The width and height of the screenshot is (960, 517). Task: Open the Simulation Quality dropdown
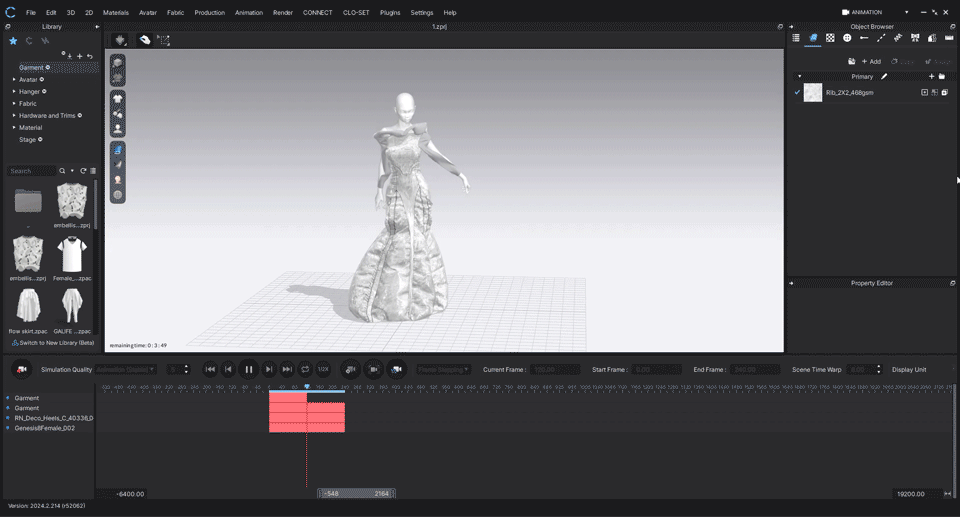point(126,369)
